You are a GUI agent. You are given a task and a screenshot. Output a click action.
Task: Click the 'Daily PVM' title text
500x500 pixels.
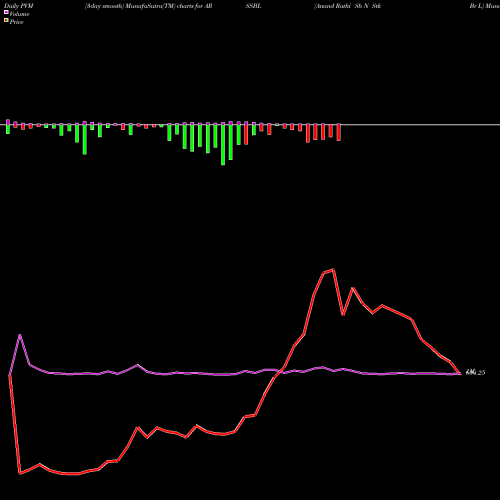(19, 6)
